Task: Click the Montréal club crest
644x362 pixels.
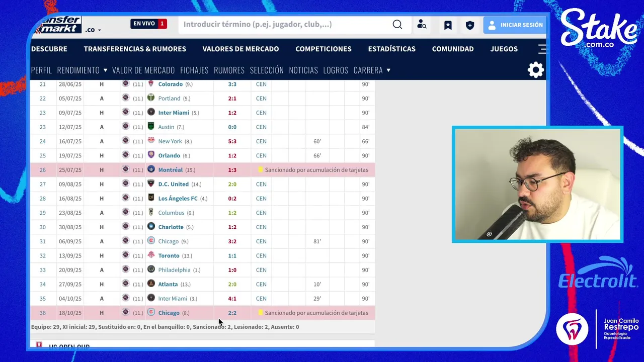Action: tap(151, 169)
